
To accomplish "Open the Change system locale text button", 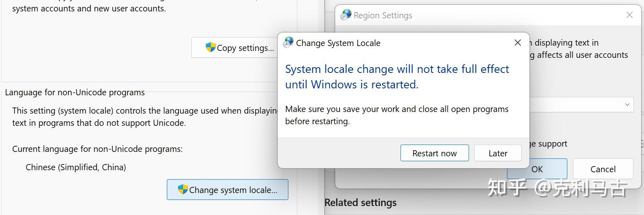I will coord(233,190).
